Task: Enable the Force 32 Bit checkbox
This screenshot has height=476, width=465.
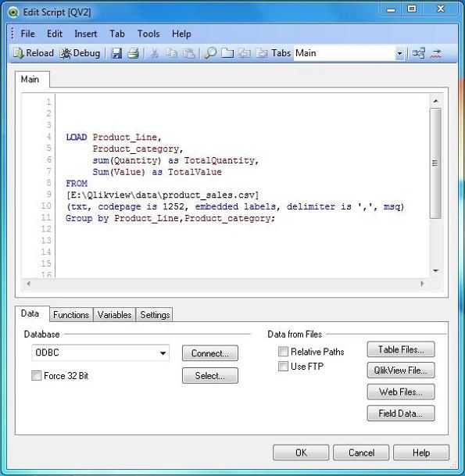Action: [37, 376]
